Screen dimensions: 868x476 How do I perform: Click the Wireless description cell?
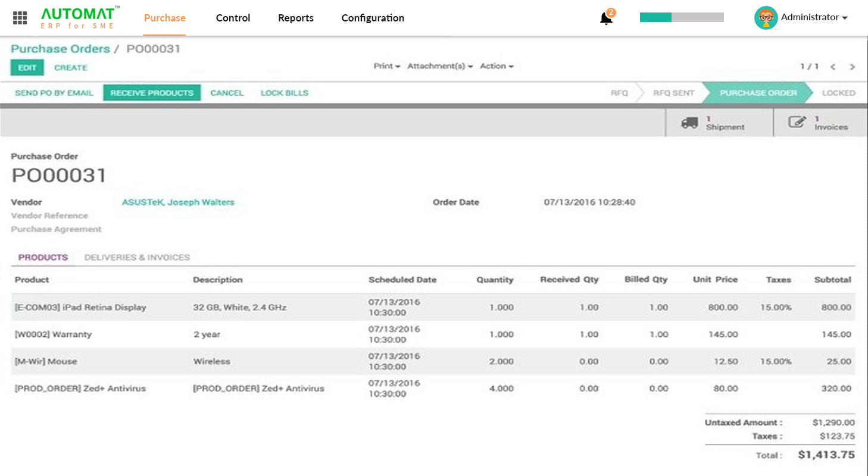(x=211, y=362)
